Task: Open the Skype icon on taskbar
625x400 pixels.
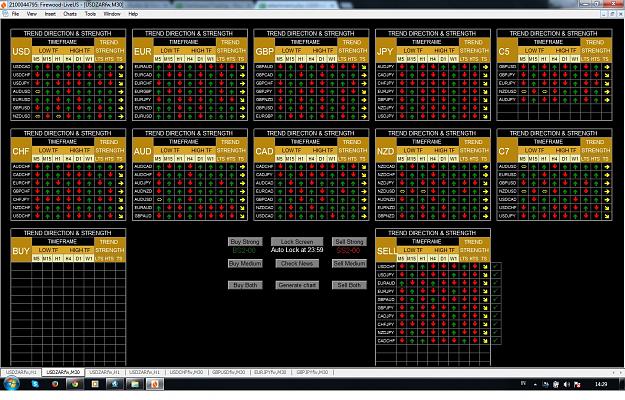Action: click(35, 384)
